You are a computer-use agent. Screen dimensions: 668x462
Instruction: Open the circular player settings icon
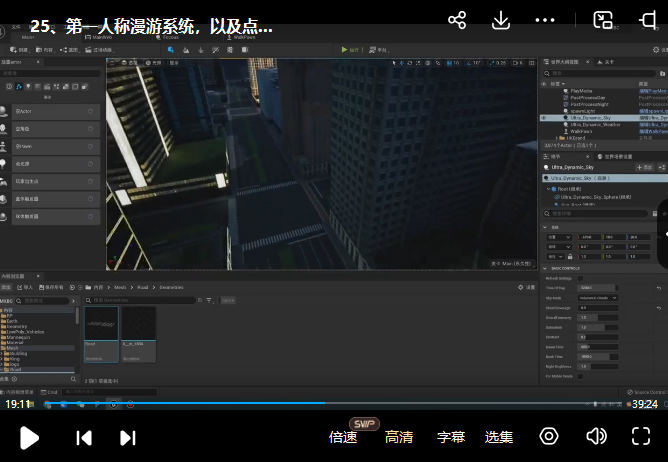tap(549, 436)
